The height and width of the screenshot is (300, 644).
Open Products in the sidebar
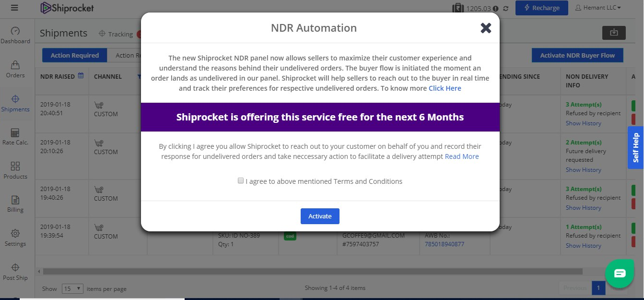[15, 170]
